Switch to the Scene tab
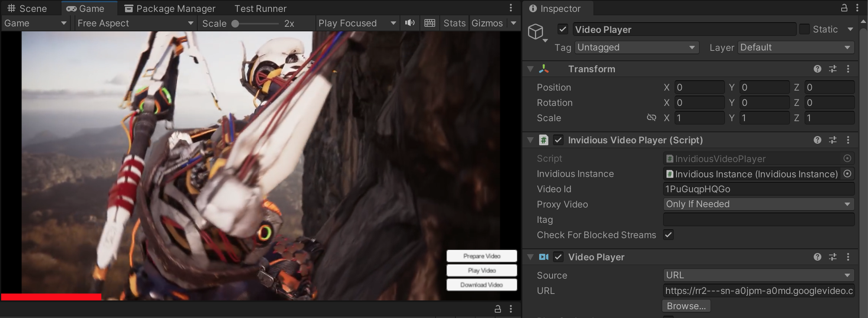 click(28, 8)
